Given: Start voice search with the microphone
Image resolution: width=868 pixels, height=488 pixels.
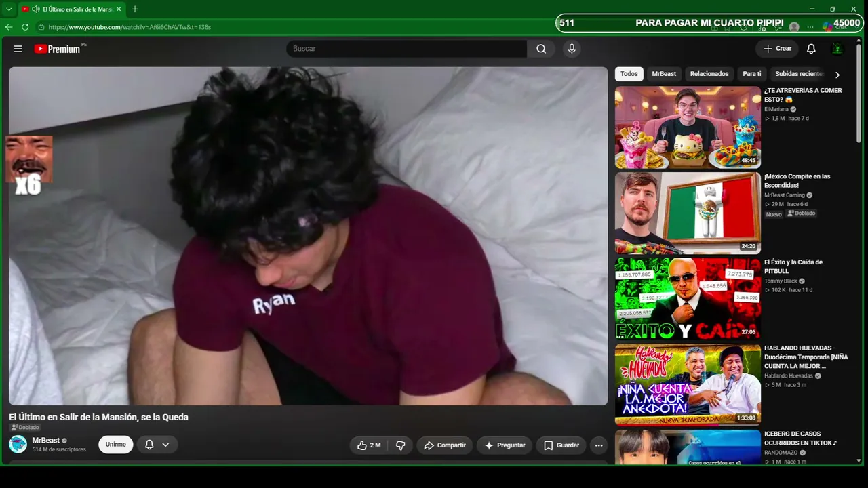Looking at the screenshot, I should 572,49.
